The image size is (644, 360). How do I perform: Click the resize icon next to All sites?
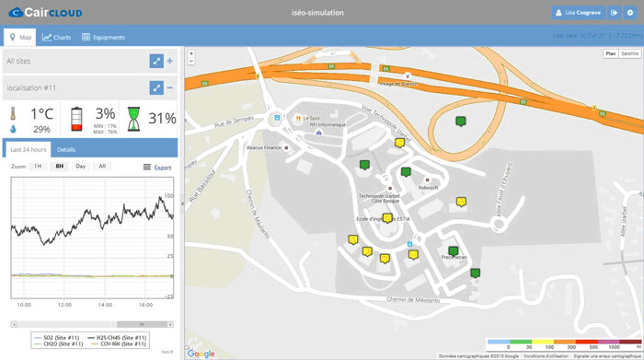pyautogui.click(x=156, y=62)
